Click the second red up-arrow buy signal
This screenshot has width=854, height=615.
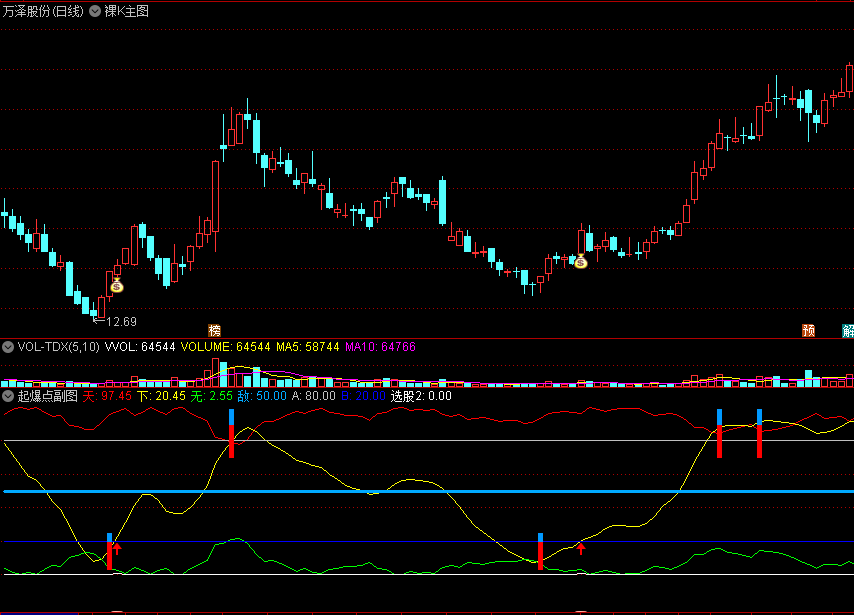pyautogui.click(x=581, y=549)
